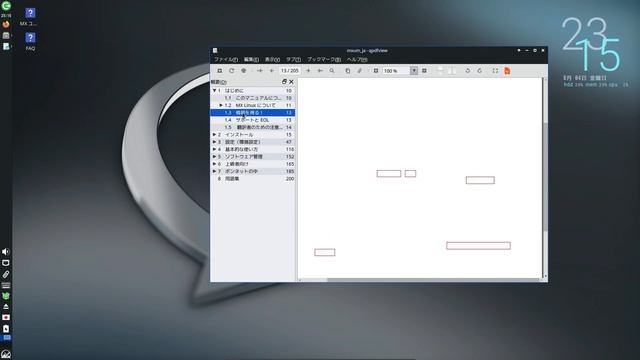Click the green logout icon in panel

[x=6, y=6]
